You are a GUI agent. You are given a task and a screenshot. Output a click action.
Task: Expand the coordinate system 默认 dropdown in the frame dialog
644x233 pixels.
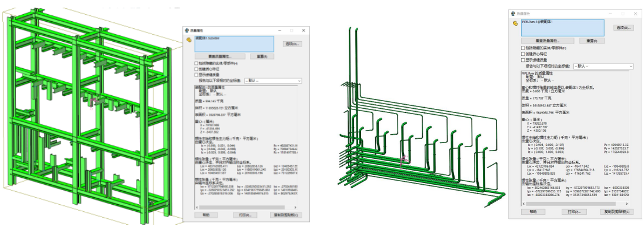point(273,81)
